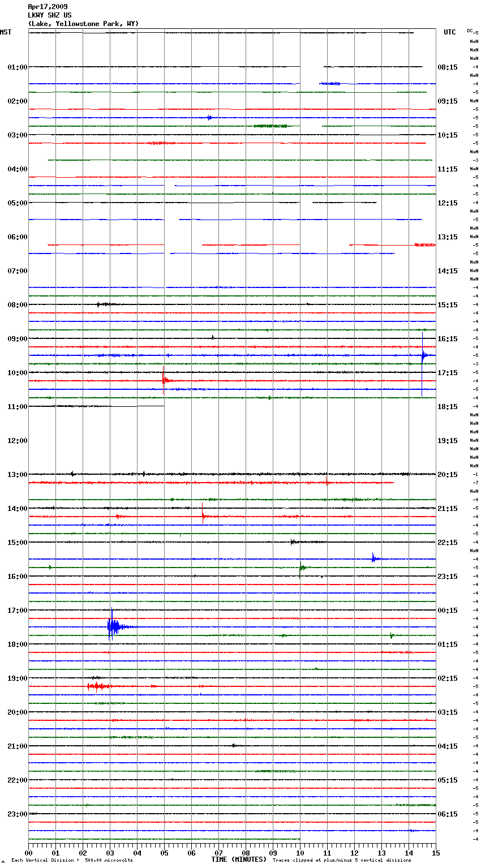
Task: Click the red spike event on the 10:15 MST trace
Action: click(x=165, y=380)
